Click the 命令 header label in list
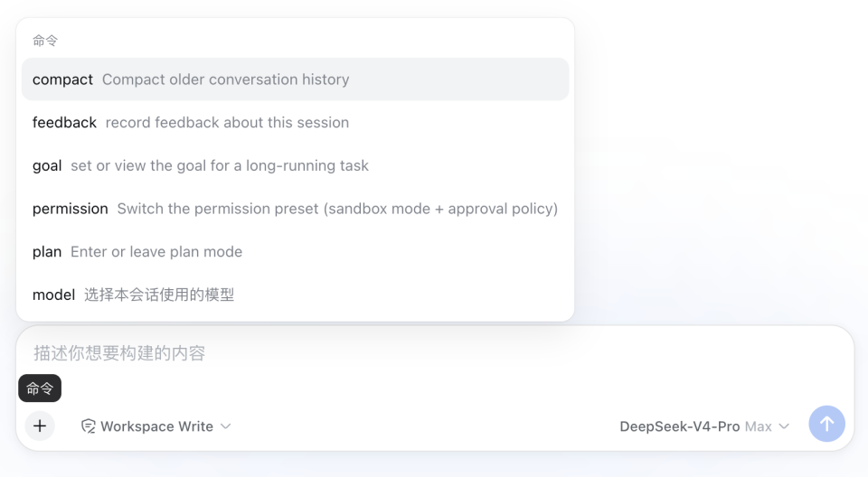Viewport: 868px width, 477px height. point(45,41)
